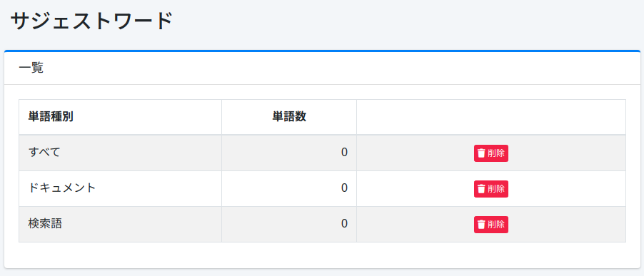This screenshot has width=644, height=276.
Task: Select the 単語数 column header
Action: [289, 117]
